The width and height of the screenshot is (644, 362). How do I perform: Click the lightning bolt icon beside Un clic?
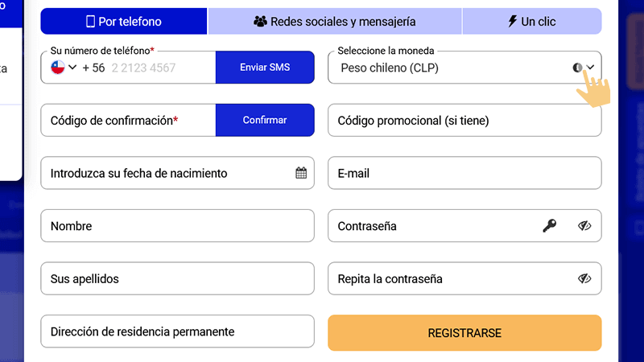point(512,22)
